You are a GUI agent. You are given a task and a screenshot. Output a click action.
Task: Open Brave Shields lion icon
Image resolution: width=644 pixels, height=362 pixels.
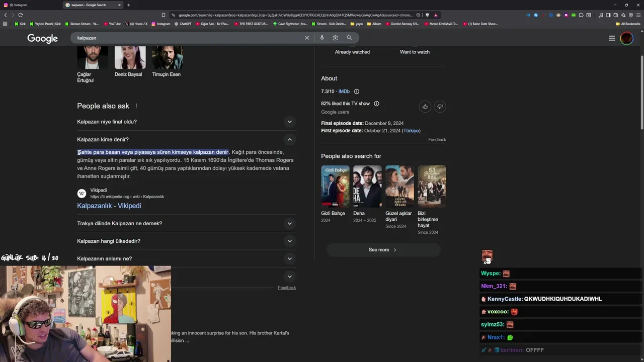point(427,15)
